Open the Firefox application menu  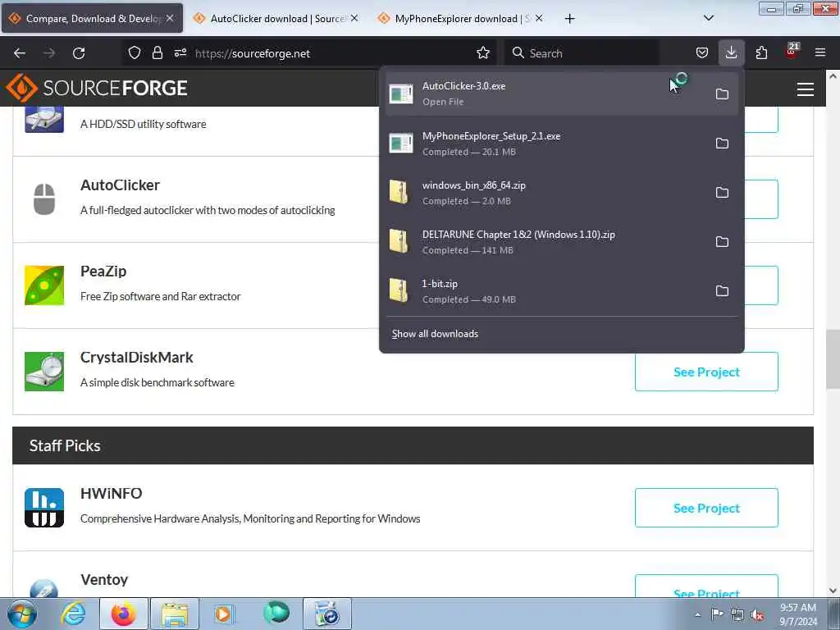coord(820,52)
